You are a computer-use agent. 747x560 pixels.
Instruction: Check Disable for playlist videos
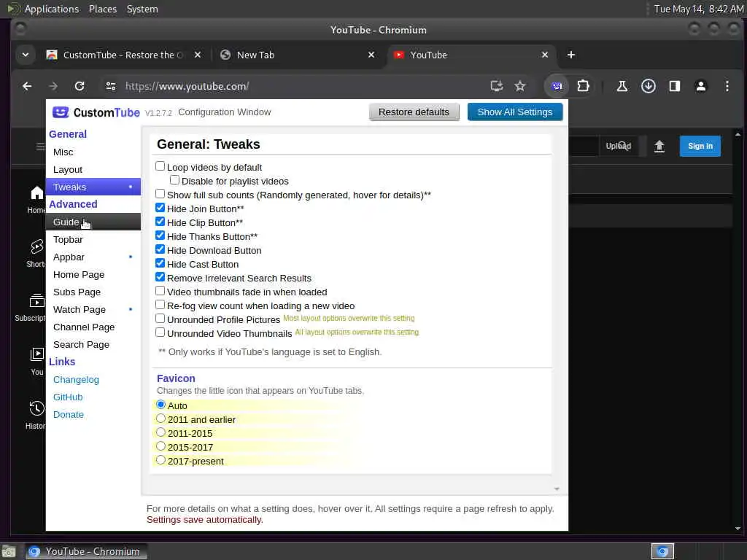click(175, 180)
